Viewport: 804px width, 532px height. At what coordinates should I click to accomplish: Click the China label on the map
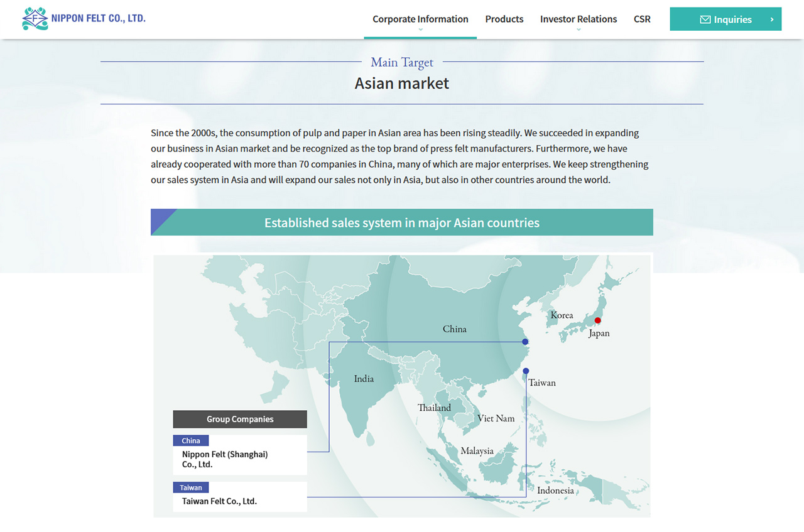[x=455, y=329]
